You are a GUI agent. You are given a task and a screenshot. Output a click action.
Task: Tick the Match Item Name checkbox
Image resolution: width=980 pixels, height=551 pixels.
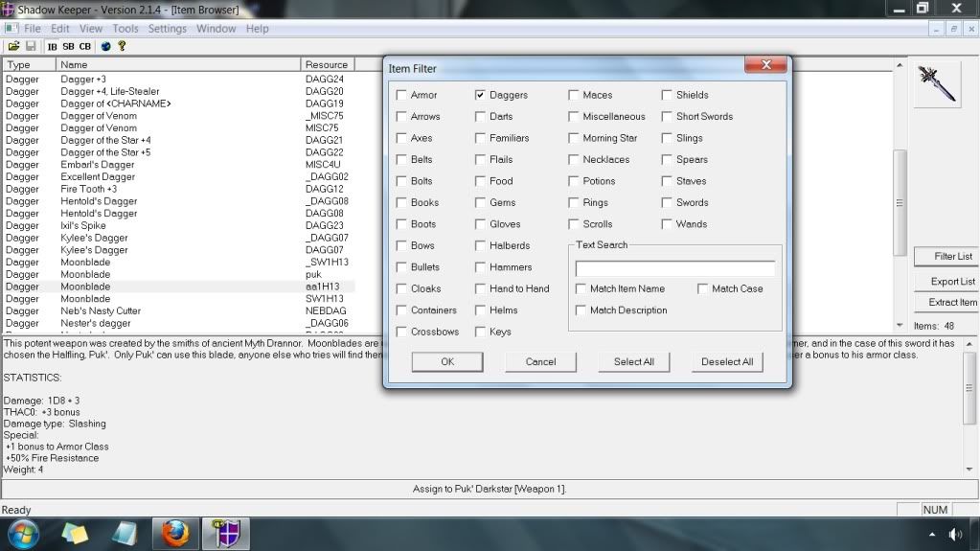pyautogui.click(x=581, y=288)
